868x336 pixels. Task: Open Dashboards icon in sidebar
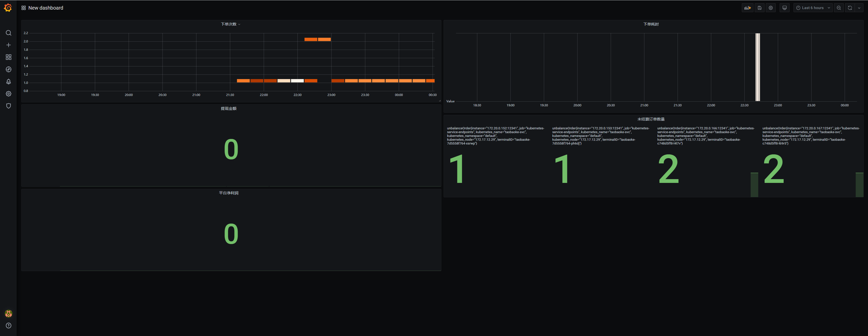(8, 57)
